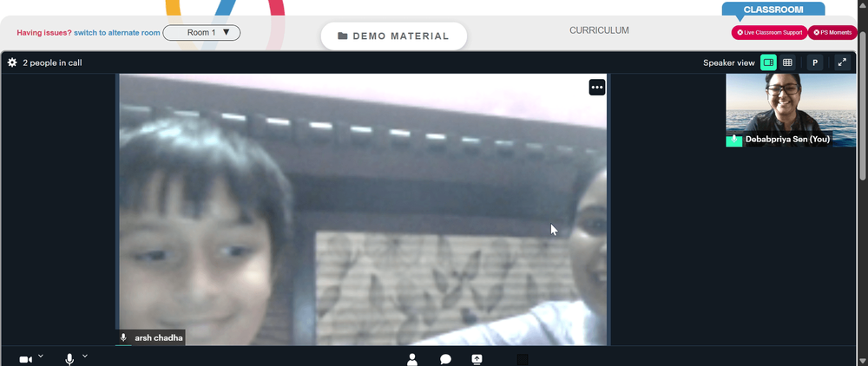This screenshot has width=868, height=366.
Task: Click the P button in call header
Action: coord(815,62)
